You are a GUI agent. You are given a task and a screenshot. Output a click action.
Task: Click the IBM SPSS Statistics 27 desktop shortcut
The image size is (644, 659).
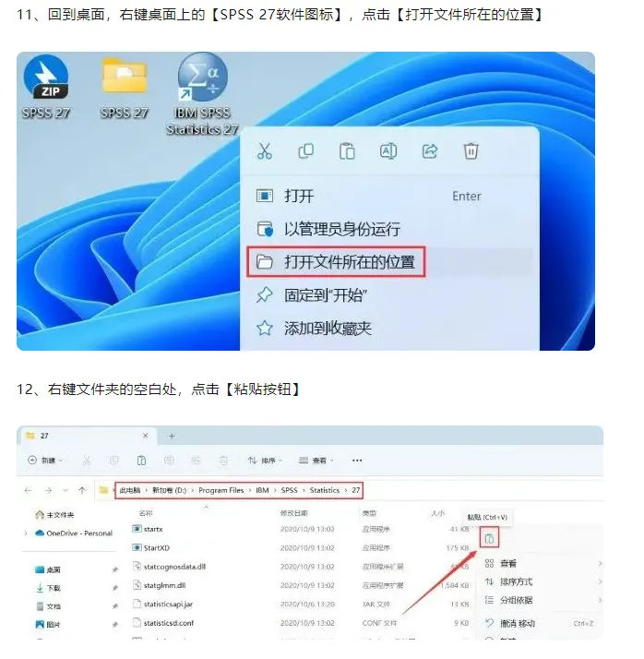click(202, 94)
